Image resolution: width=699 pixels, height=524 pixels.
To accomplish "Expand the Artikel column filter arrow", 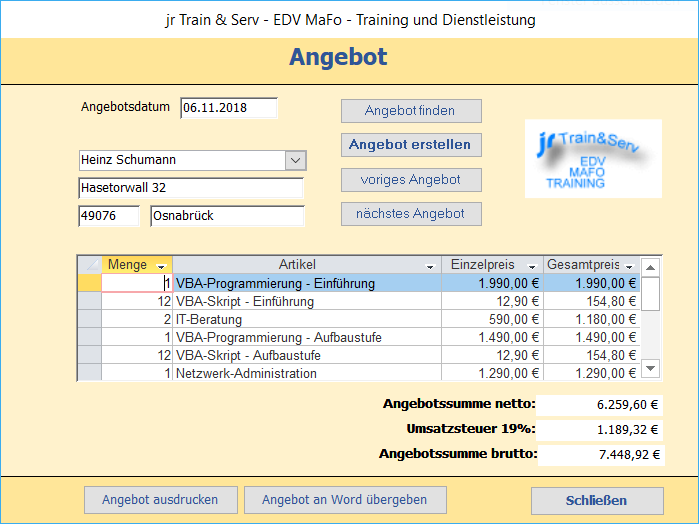I will point(430,266).
